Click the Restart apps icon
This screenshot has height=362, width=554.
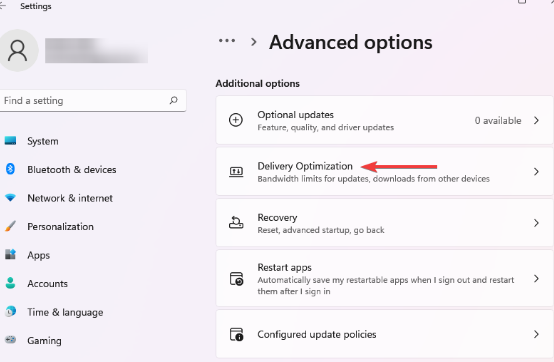coord(236,279)
